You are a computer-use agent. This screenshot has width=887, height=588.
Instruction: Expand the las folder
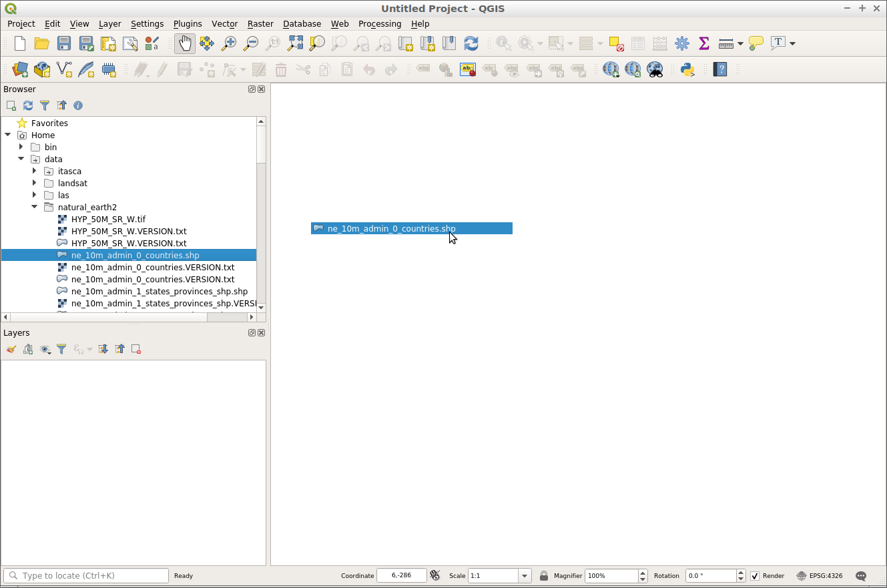point(35,195)
